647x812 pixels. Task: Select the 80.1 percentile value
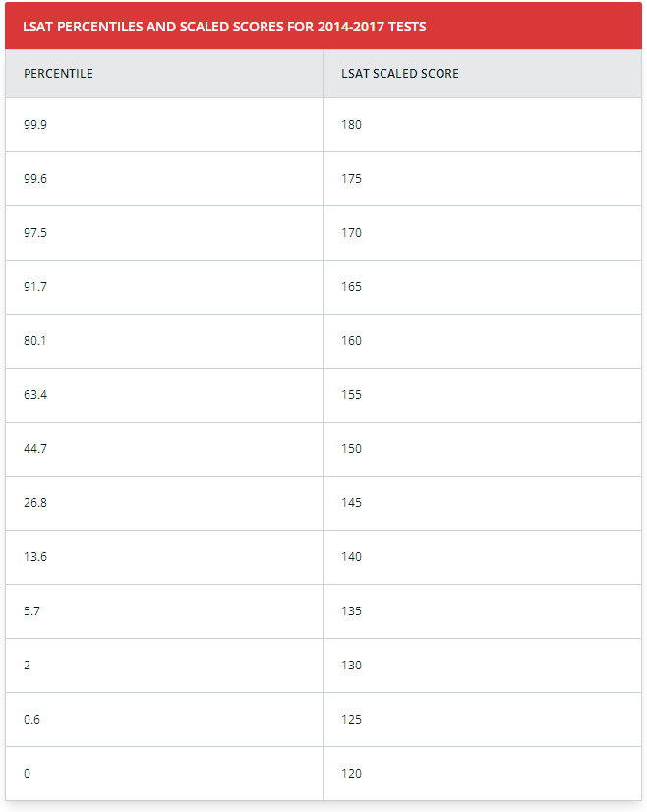click(34, 341)
